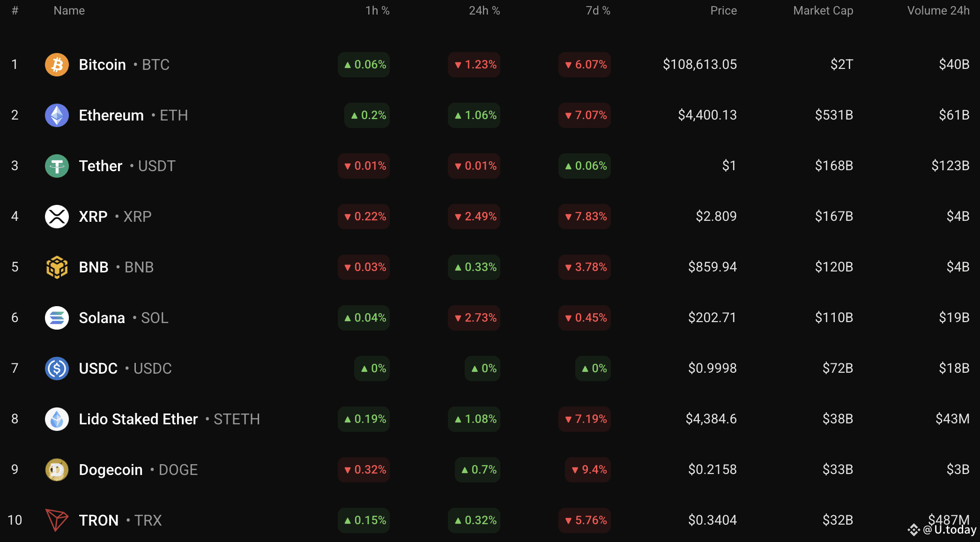Click Bitcoin's 24h change badge 1.23%
Screen dimensions: 980x542
tap(474, 65)
